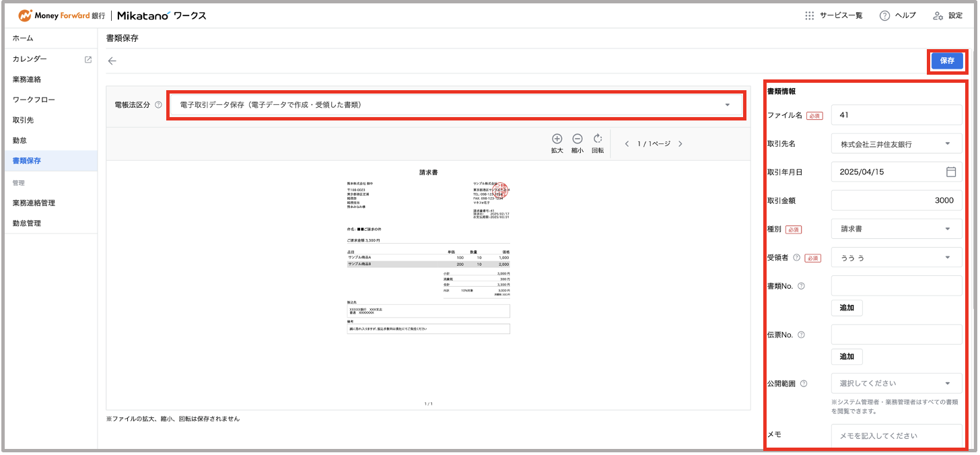
Task: Click the invoice document preview
Action: pos(428,285)
